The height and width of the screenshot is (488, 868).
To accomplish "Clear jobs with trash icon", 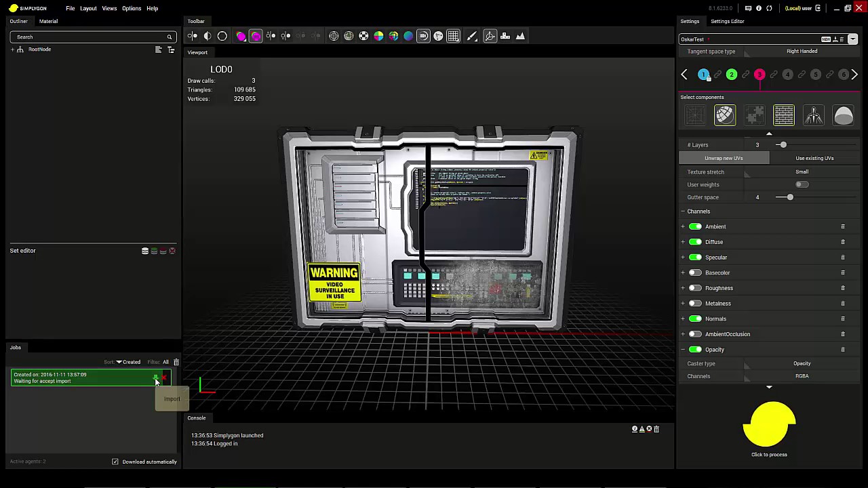I will click(x=176, y=362).
